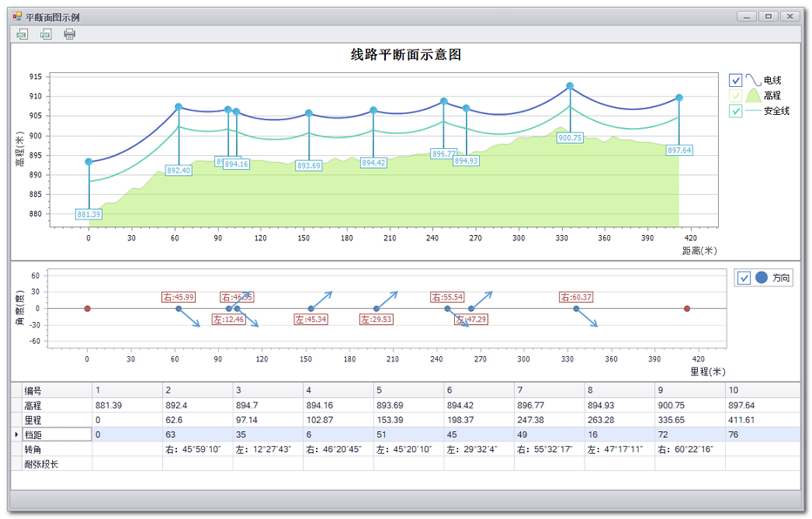812x519 pixels.
Task: Click the export to PDF toolbar icon
Action: [45, 35]
